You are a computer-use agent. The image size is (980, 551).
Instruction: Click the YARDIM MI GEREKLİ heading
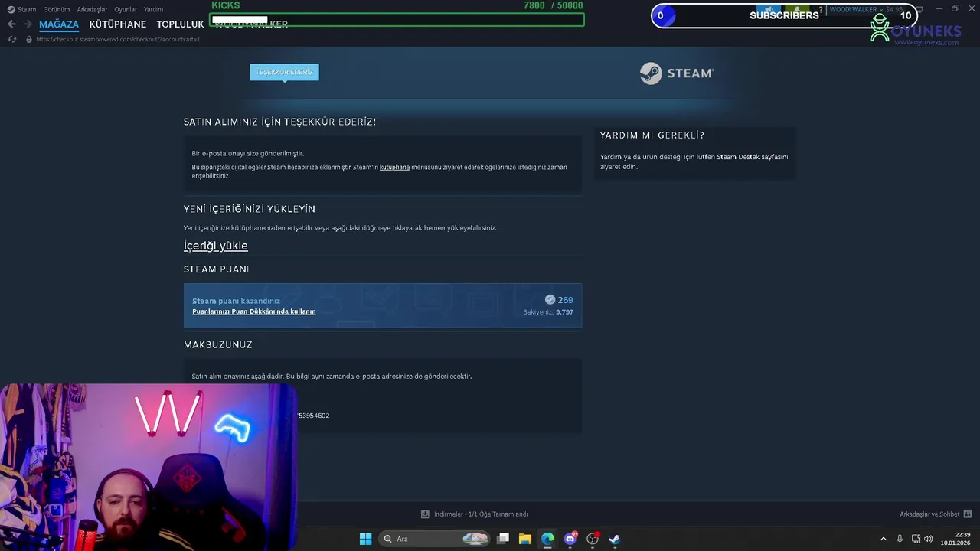pyautogui.click(x=652, y=135)
